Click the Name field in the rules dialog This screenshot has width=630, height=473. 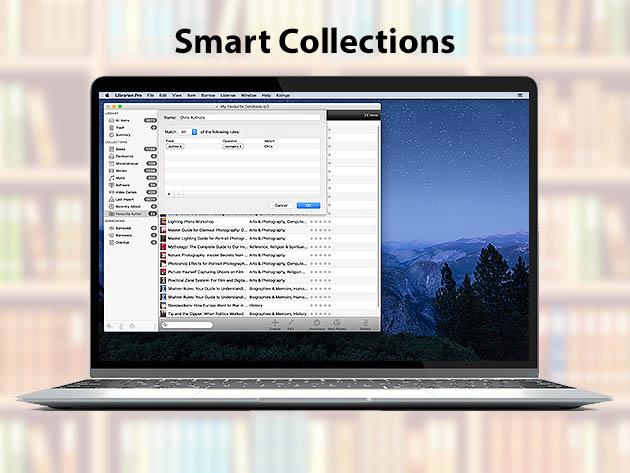tap(249, 118)
